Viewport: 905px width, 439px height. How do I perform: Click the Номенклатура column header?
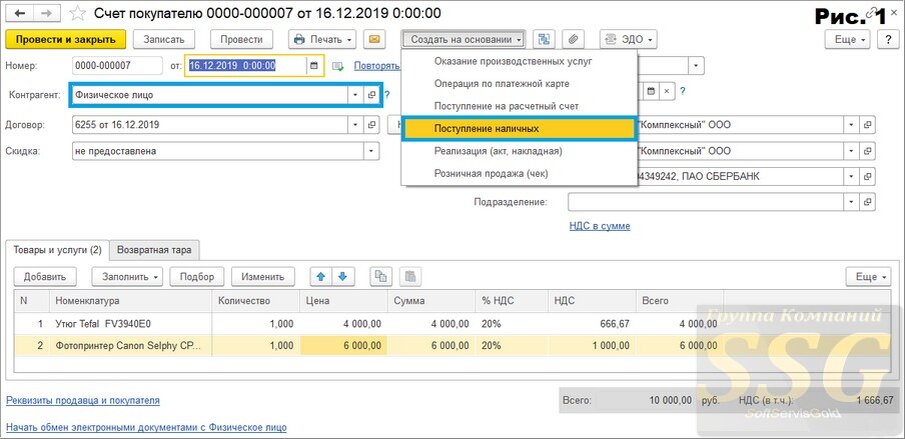130,301
